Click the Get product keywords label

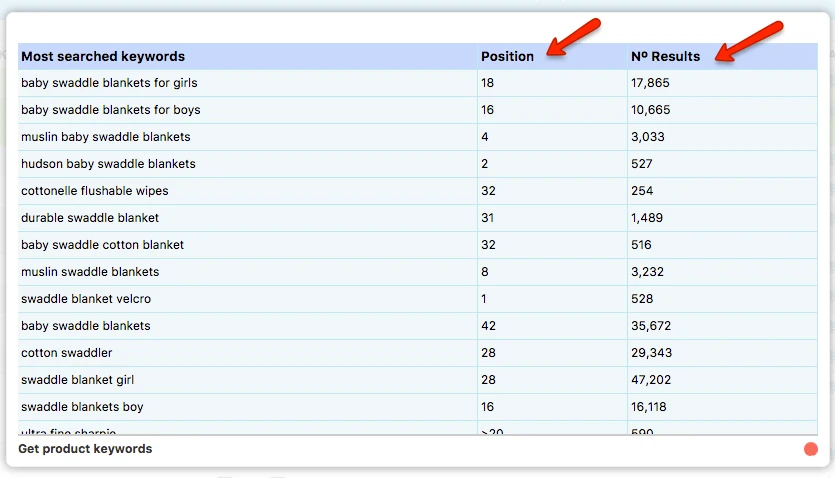(x=85, y=449)
